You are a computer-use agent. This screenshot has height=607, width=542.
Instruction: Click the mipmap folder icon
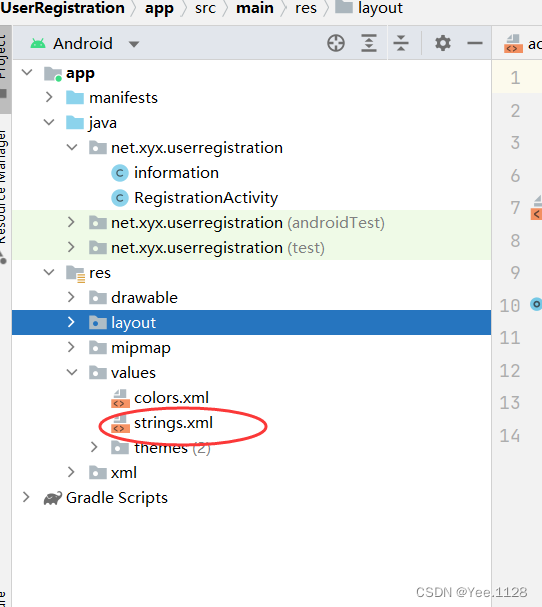coord(98,347)
